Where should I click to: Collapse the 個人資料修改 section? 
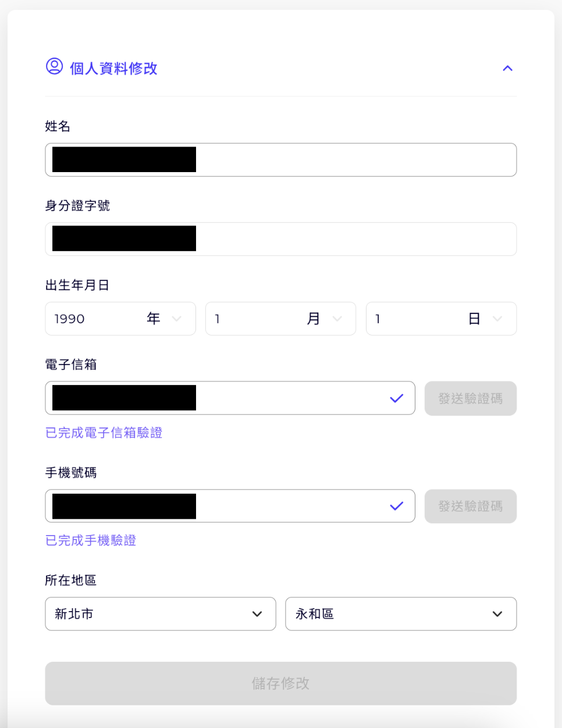pyautogui.click(x=507, y=69)
